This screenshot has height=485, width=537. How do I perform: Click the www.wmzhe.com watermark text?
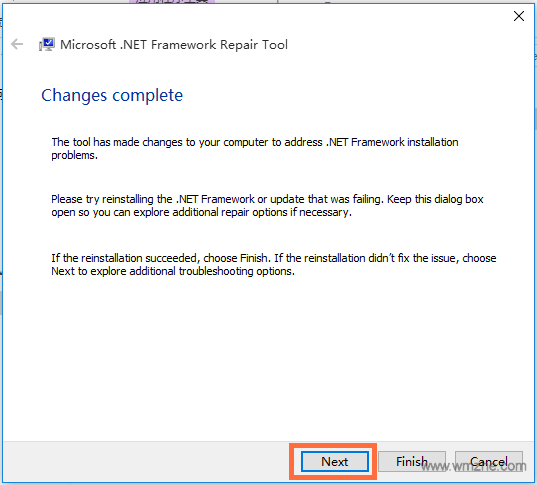474,466
